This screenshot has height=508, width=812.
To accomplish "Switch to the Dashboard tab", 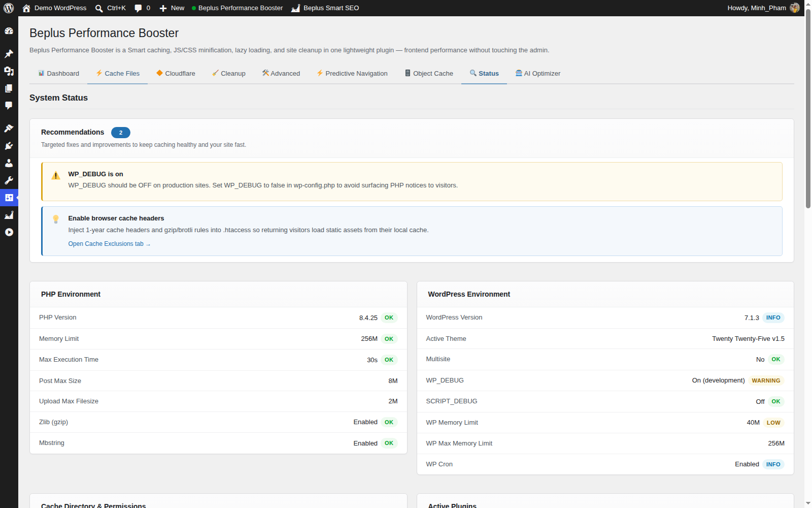I will point(59,74).
